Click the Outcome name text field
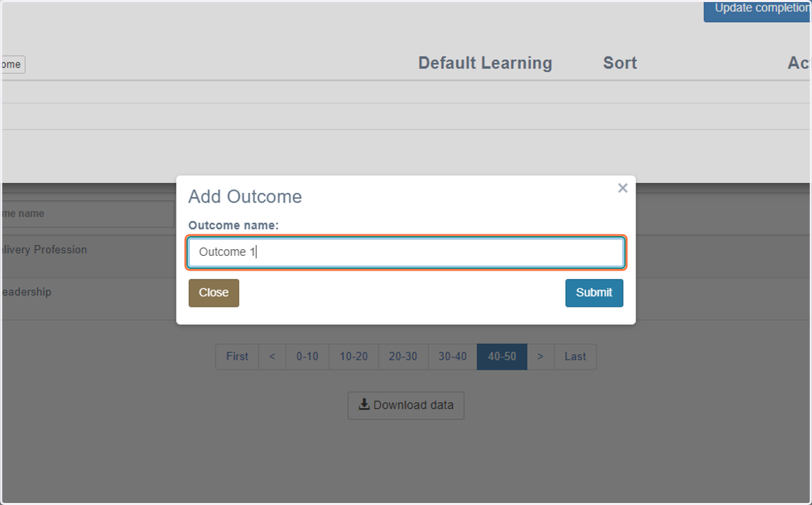This screenshot has width=812, height=505. [x=406, y=252]
